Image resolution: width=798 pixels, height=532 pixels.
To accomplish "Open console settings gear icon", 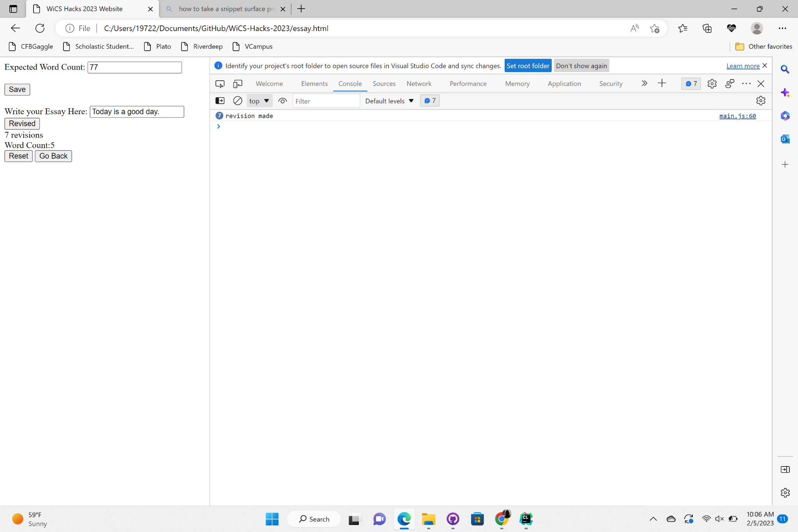I will click(761, 101).
